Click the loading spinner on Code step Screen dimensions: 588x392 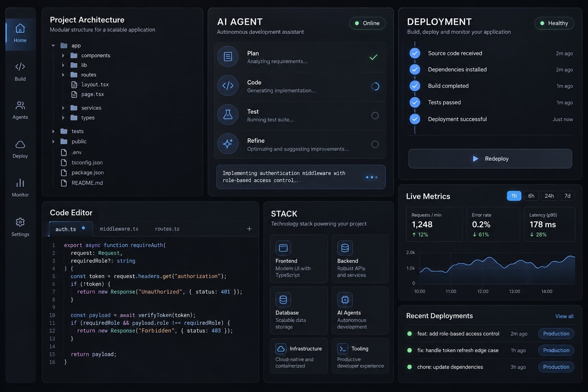click(x=375, y=87)
